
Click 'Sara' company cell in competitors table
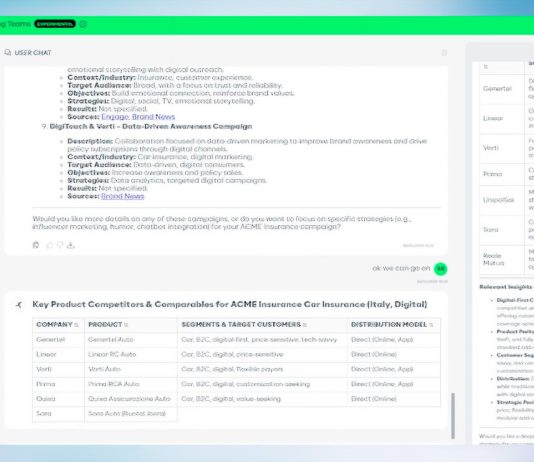[x=58, y=414]
